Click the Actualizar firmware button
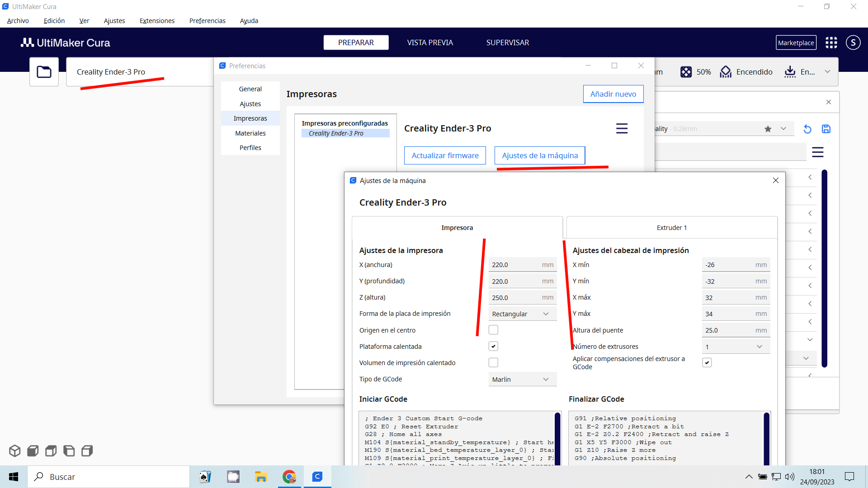 (445, 155)
